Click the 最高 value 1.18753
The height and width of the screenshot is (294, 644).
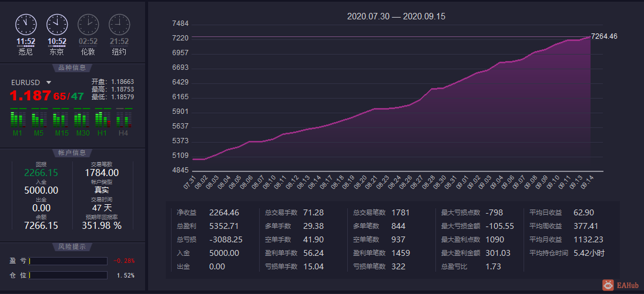[x=122, y=89]
